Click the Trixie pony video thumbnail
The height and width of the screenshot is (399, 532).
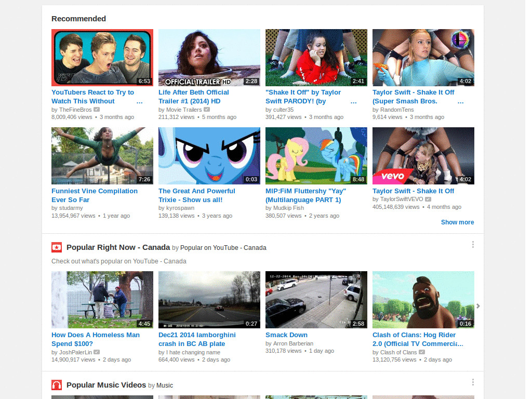pos(209,156)
